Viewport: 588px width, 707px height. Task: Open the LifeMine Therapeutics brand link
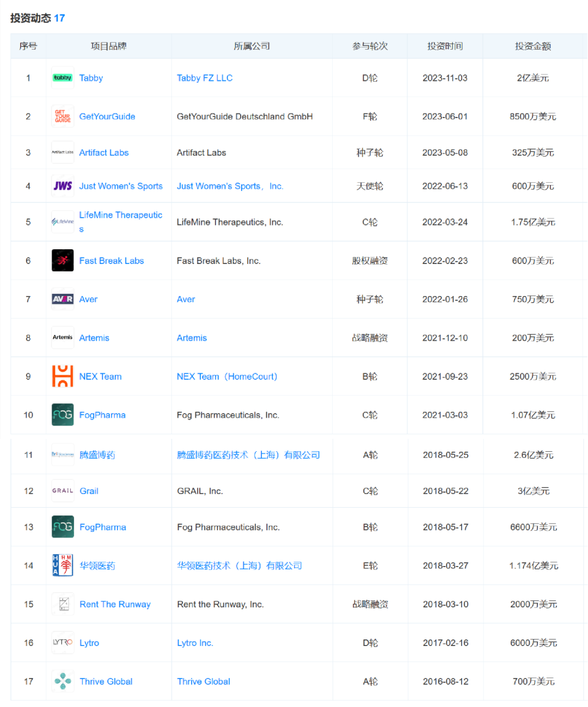click(x=120, y=216)
